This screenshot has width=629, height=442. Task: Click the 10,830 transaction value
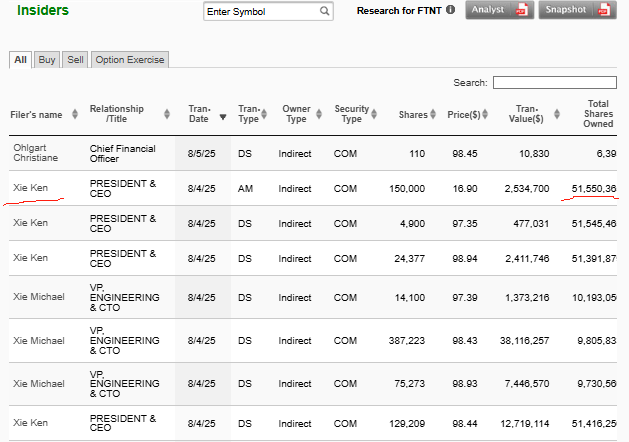pos(534,154)
